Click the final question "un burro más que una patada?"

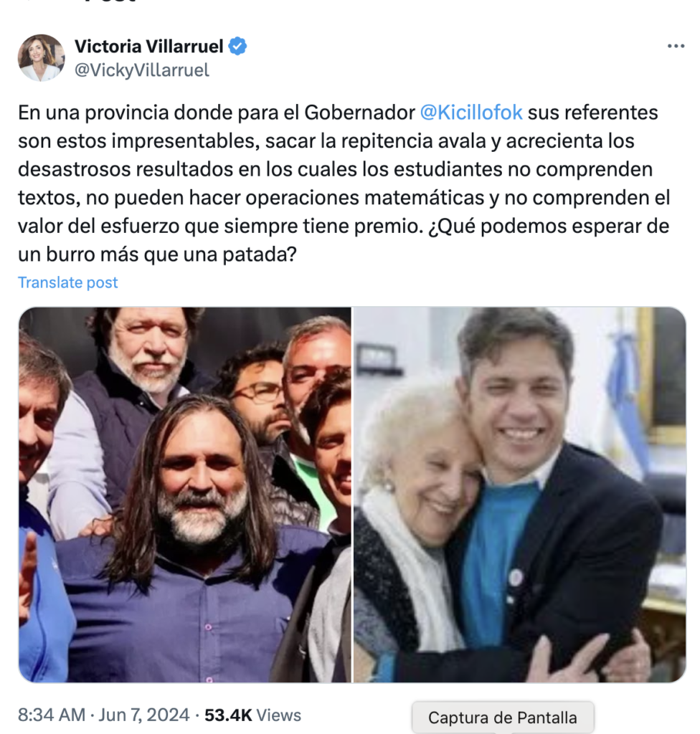point(158,254)
